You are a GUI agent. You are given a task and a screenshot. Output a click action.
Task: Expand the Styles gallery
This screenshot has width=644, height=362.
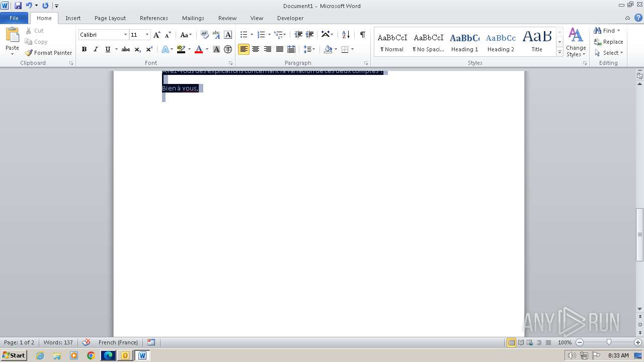(x=559, y=52)
